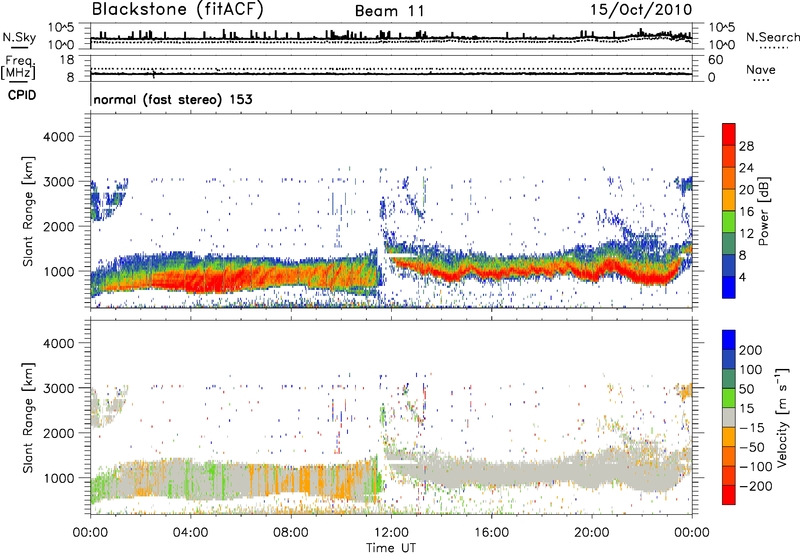
Task: Click the Freq. [MHz] axis label
Action: [18, 68]
